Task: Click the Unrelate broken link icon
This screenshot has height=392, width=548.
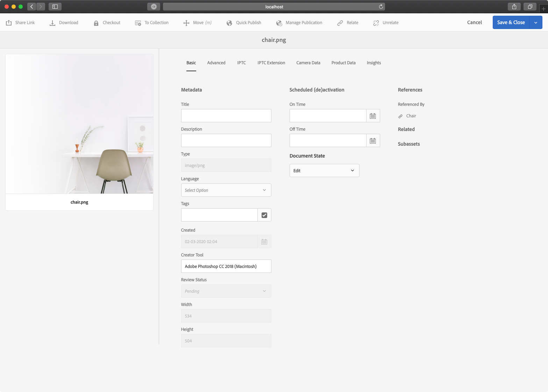Action: (376, 23)
